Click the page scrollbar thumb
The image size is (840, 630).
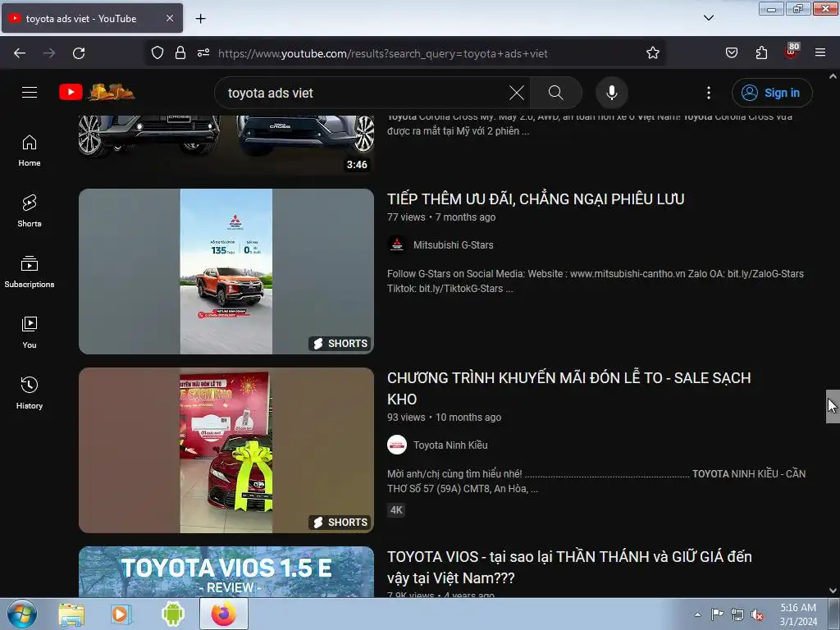pos(833,407)
